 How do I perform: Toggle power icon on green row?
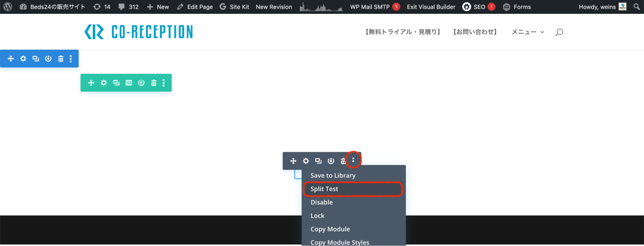tap(141, 83)
